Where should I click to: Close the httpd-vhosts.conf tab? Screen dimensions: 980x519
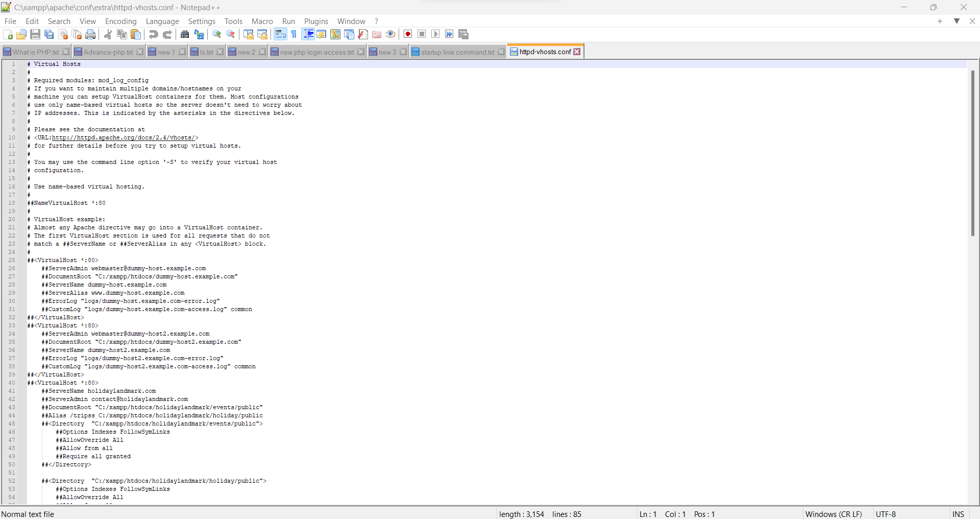(577, 52)
